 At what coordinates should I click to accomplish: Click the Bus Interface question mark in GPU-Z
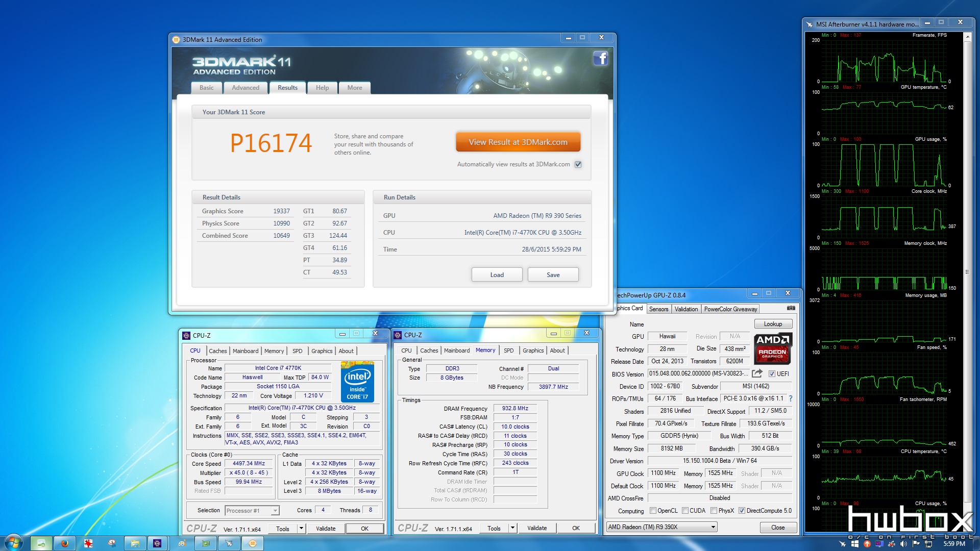(790, 398)
